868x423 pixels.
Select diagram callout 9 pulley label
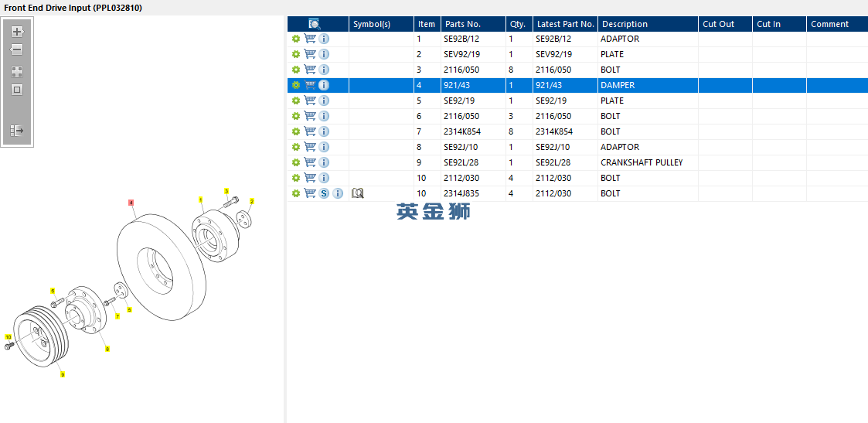tap(63, 375)
